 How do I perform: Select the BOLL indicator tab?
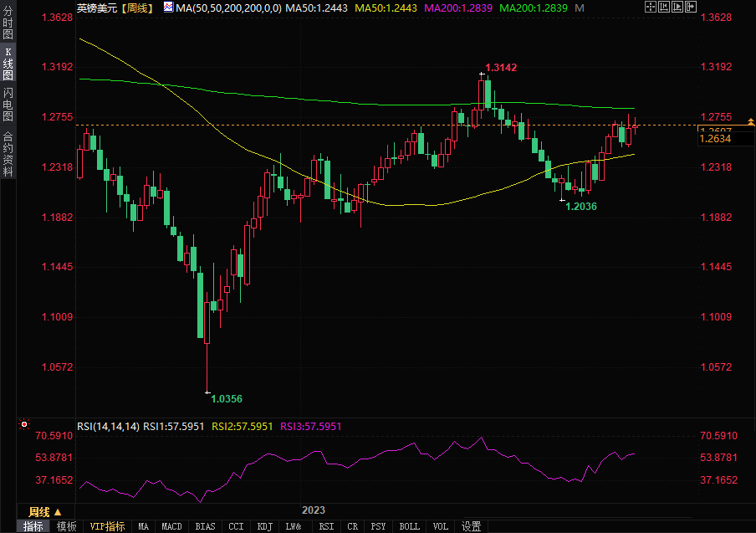[409, 526]
